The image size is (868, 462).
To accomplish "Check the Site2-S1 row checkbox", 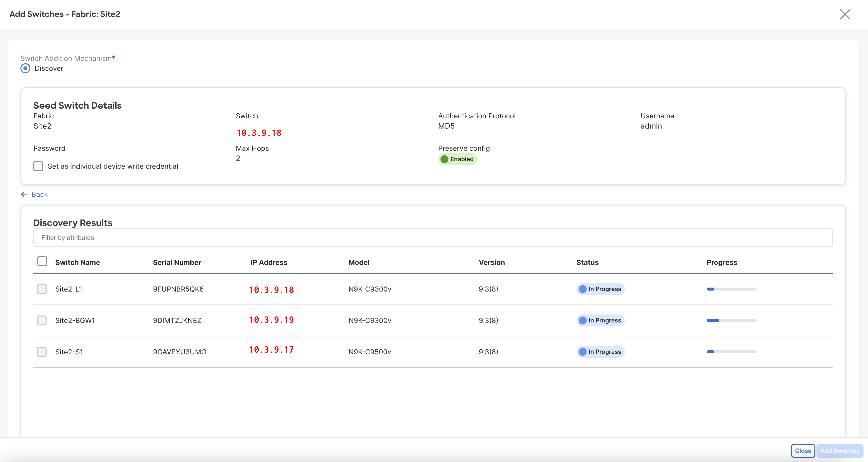I will pyautogui.click(x=41, y=351).
